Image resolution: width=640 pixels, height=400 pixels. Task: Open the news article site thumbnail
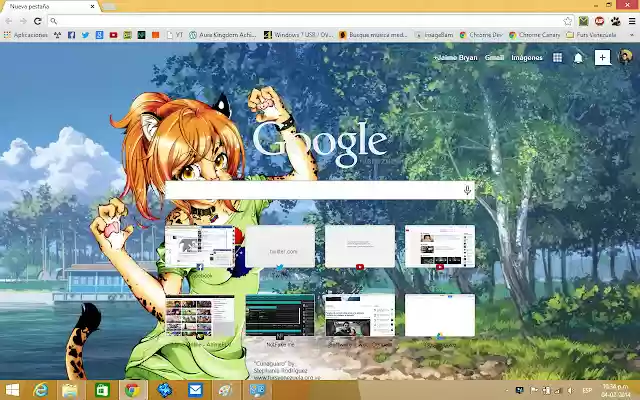pyautogui.click(x=360, y=316)
